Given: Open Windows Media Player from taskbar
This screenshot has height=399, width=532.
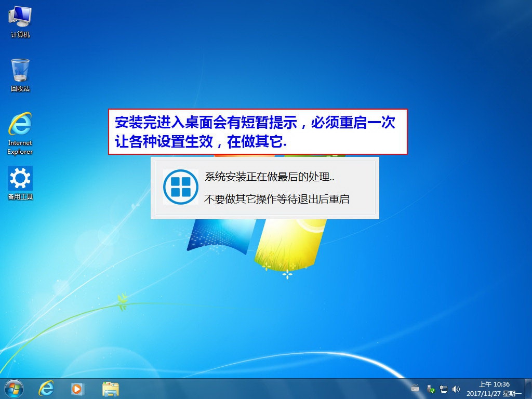Looking at the screenshot, I should pos(77,389).
